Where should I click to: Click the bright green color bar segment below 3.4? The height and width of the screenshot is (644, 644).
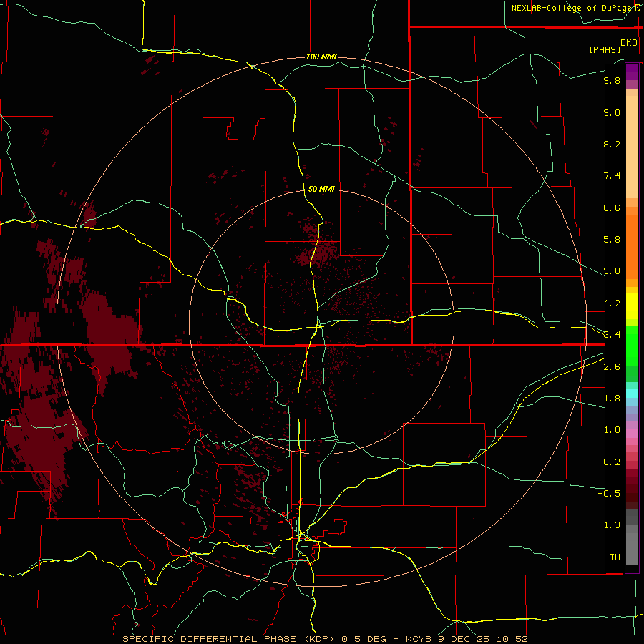(x=632, y=345)
